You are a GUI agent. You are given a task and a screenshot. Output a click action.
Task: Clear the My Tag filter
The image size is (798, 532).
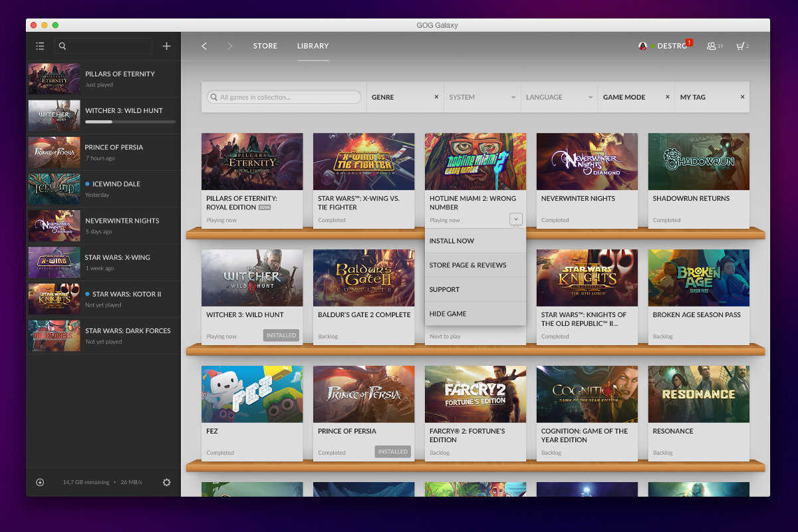743,97
